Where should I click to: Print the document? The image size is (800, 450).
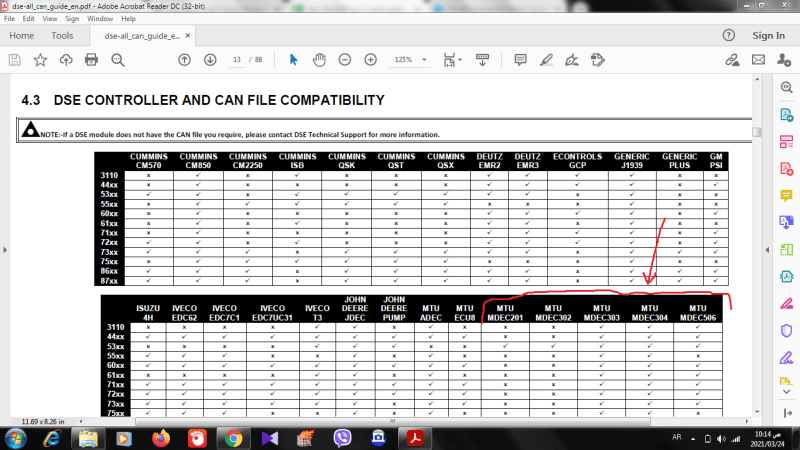point(91,60)
